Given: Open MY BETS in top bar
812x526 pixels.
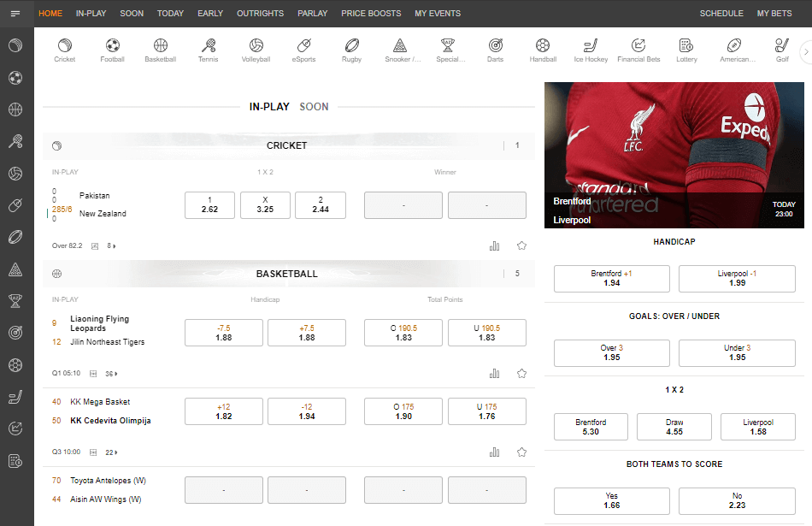Looking at the screenshot, I should pos(774,14).
